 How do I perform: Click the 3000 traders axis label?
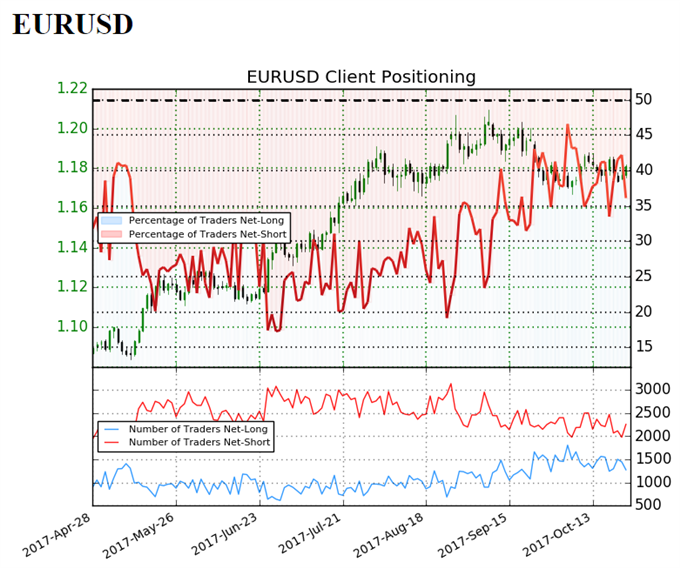[653, 389]
